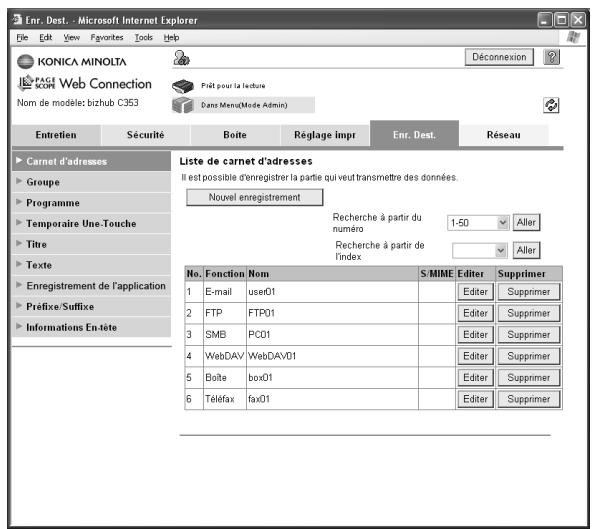
Task: Click Supprimer for user01
Action: (x=529, y=292)
